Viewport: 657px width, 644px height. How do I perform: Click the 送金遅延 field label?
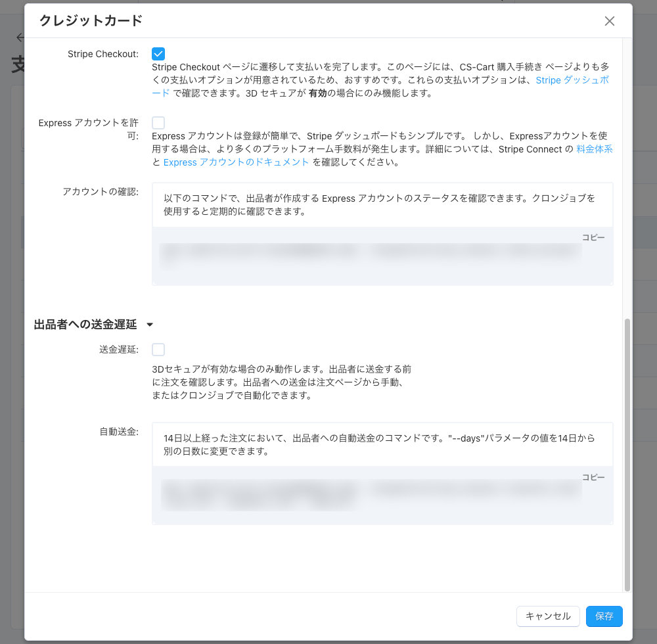click(x=119, y=350)
